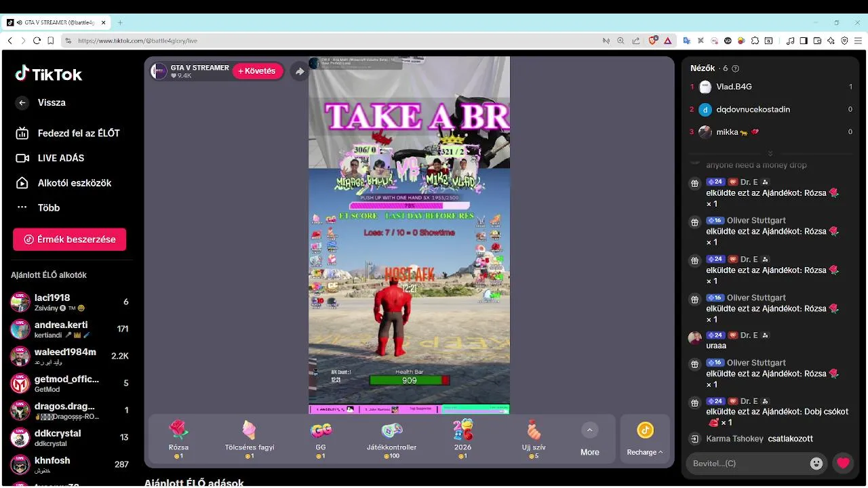Send the Tölcséres fagyi gift
This screenshot has width=868, height=488.
point(250,439)
